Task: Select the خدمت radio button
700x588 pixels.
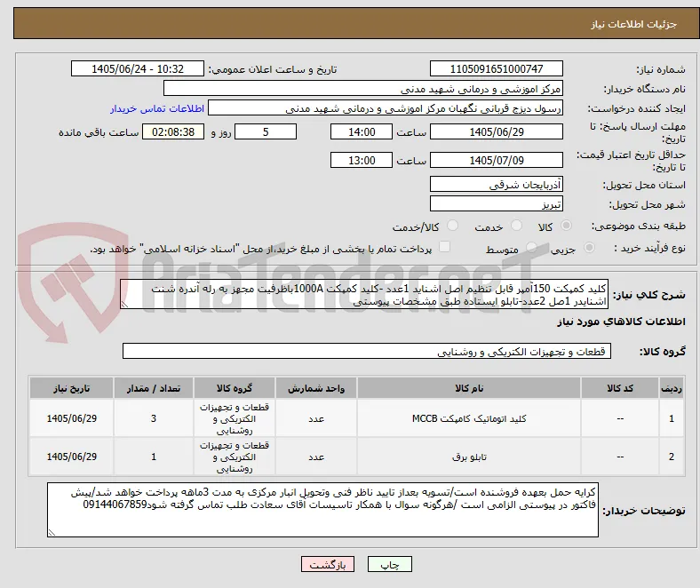Action: pos(516,226)
